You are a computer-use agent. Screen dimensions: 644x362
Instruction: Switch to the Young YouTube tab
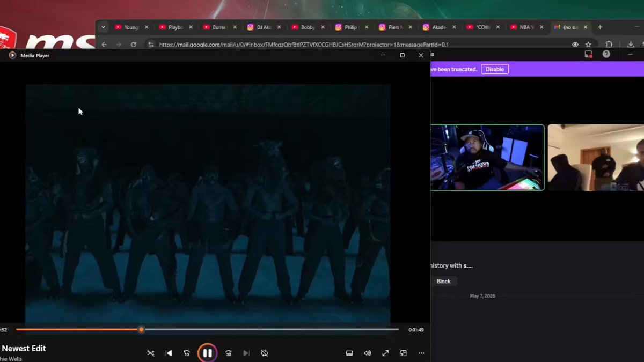click(131, 27)
